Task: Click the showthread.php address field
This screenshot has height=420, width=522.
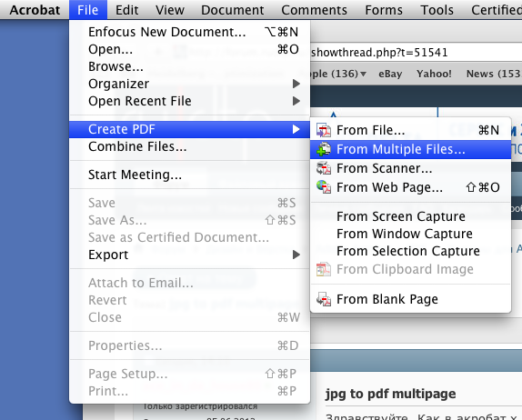Action: tap(417, 52)
